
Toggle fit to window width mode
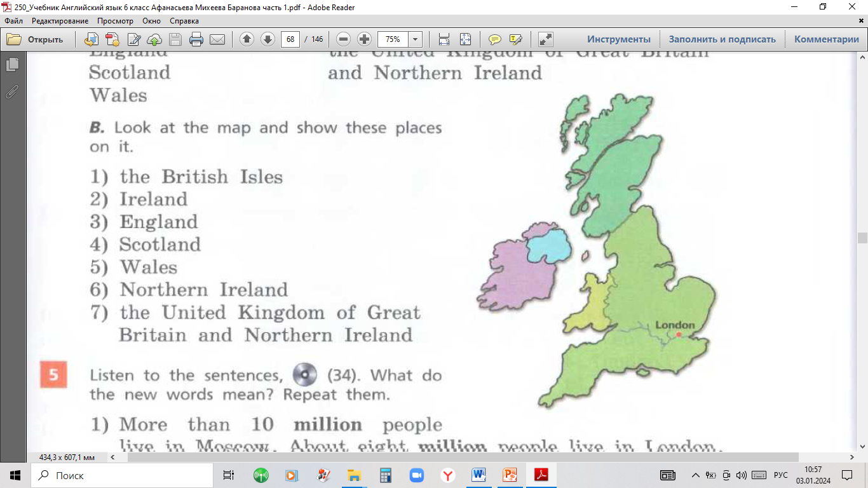444,39
